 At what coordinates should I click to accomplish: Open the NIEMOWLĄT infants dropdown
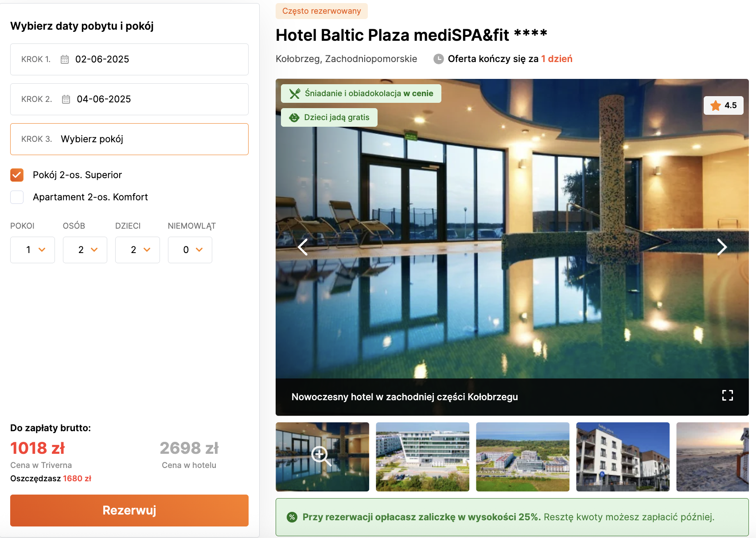pos(190,250)
